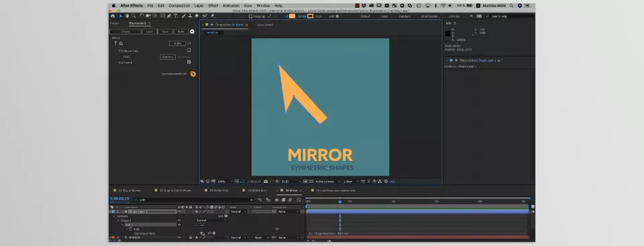
Task: Click the Apply button
Action: [x=177, y=43]
